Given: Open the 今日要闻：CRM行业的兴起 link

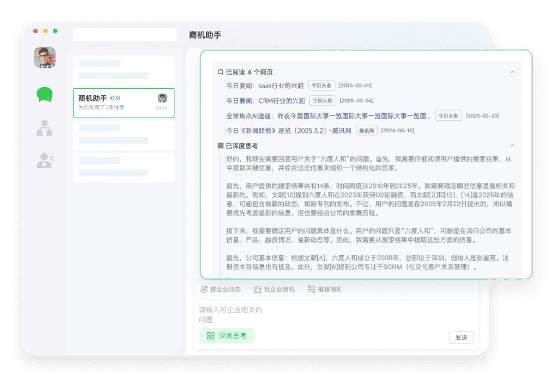Looking at the screenshot, I should pos(265,101).
